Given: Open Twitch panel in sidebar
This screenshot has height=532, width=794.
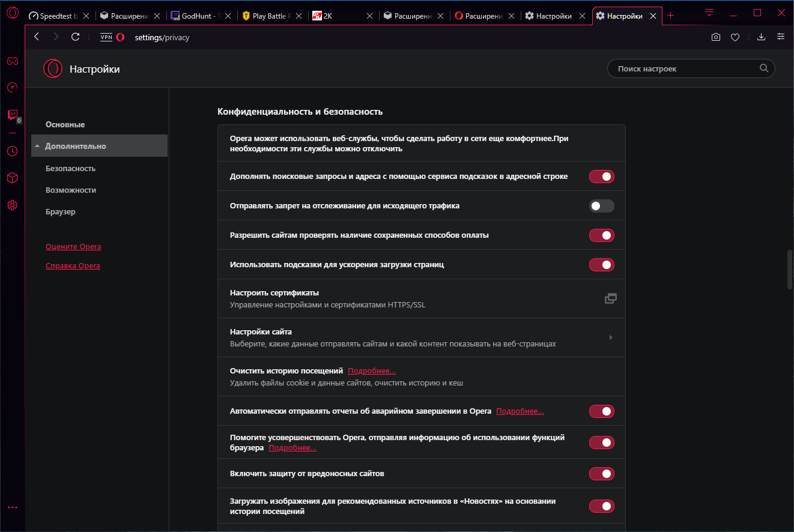Looking at the screenshot, I should 12,115.
